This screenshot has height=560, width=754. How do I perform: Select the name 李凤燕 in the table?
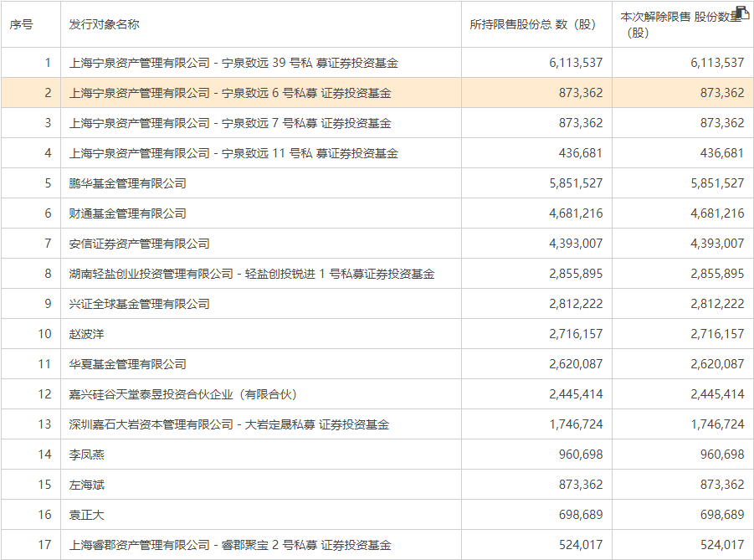point(87,455)
